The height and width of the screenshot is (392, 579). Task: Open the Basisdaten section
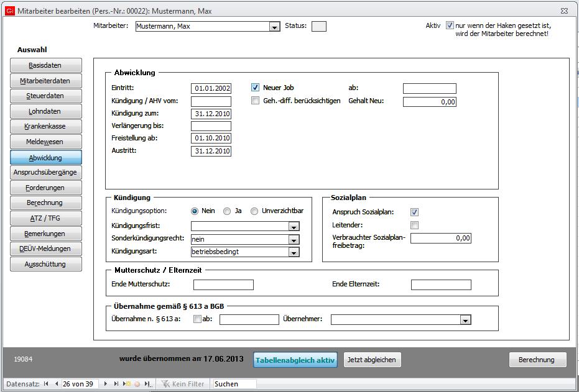[46, 65]
